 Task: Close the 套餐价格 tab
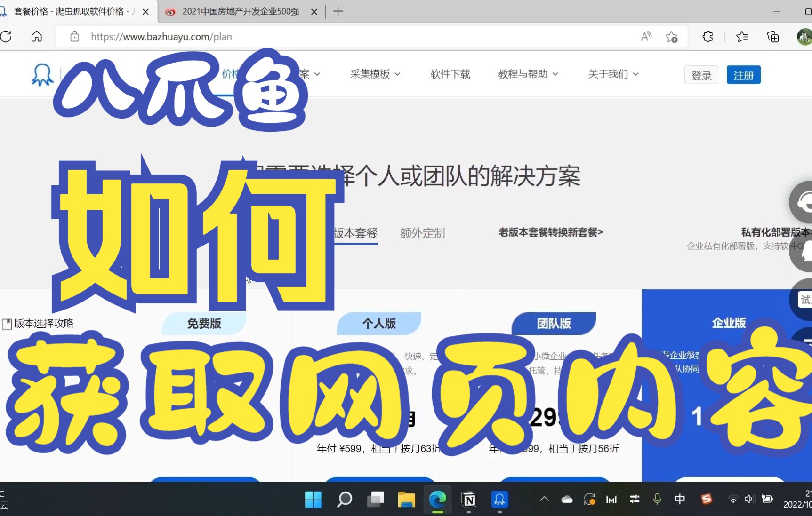click(145, 12)
